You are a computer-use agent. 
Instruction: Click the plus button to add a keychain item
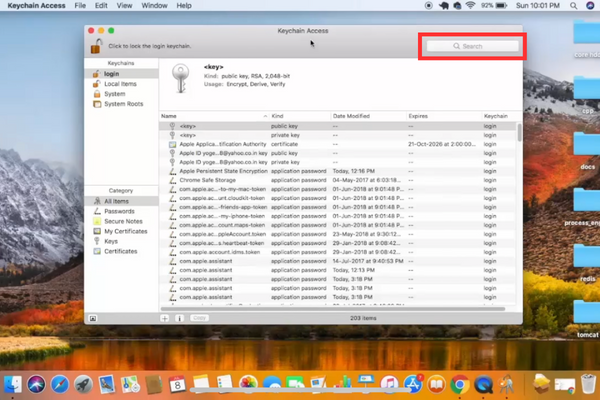click(x=165, y=318)
